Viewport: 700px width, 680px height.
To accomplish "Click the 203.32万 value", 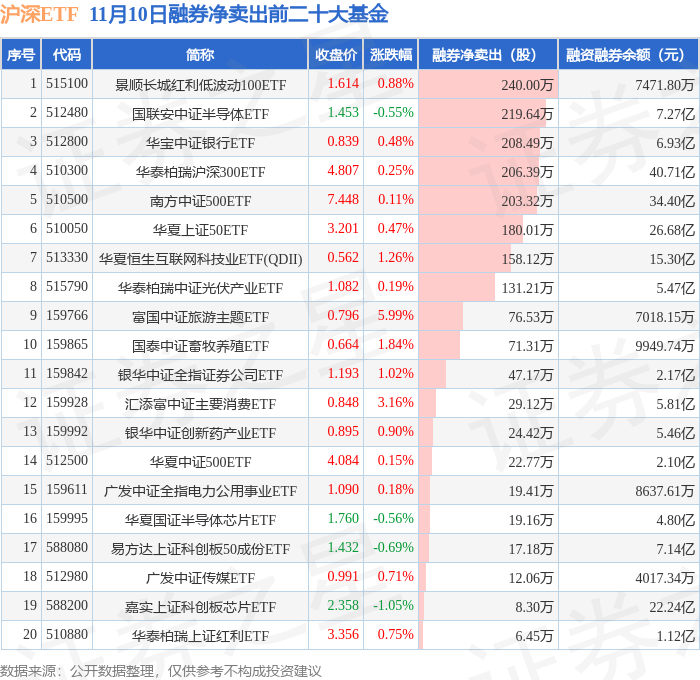I will (527, 201).
